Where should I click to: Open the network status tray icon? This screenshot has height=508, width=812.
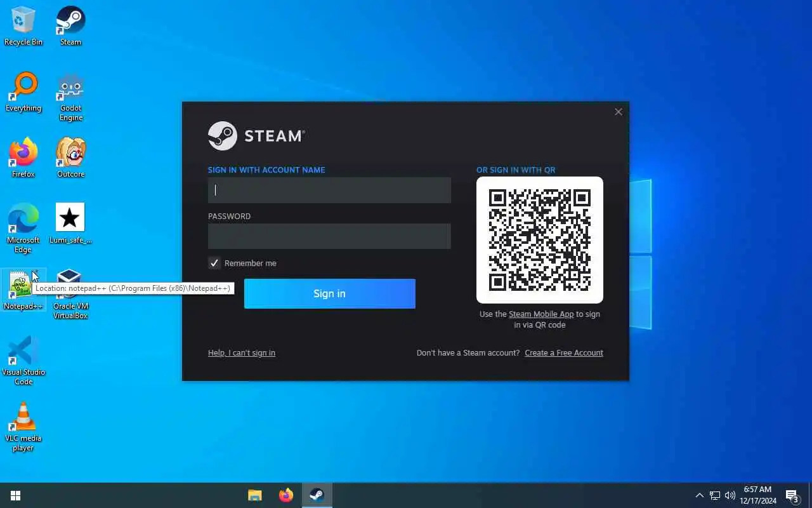click(x=715, y=495)
